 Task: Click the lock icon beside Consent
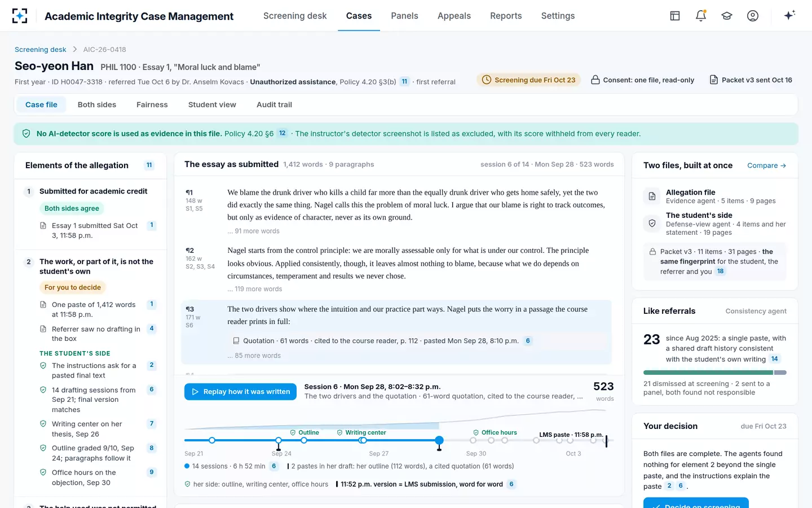click(595, 80)
